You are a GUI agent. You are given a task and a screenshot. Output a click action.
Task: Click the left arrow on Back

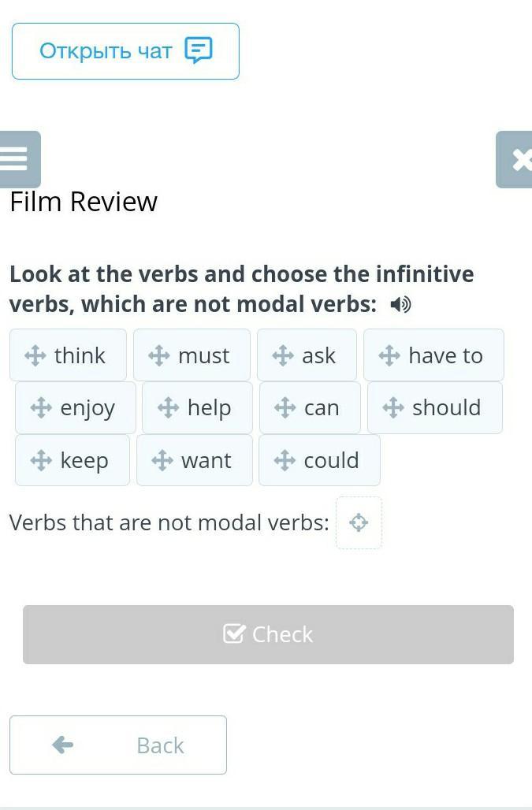pos(62,745)
